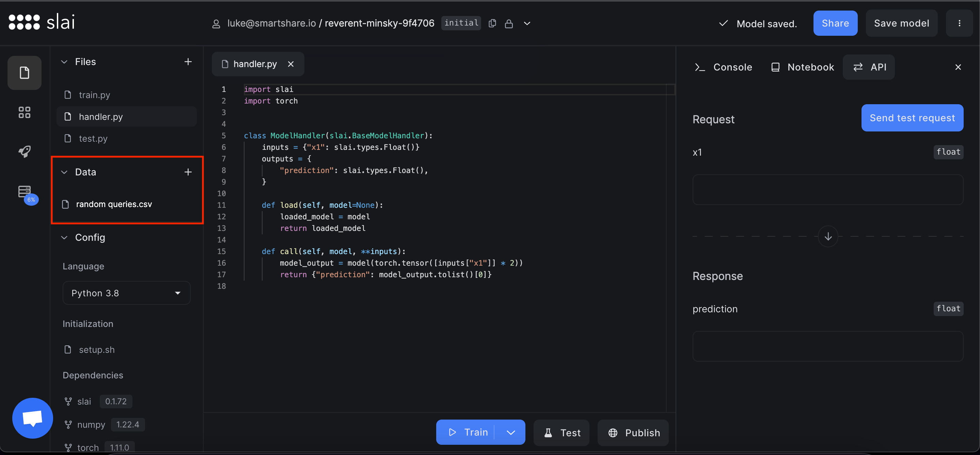Switch to the Console tab
Screen dimensions: 980x455
tap(724, 67)
